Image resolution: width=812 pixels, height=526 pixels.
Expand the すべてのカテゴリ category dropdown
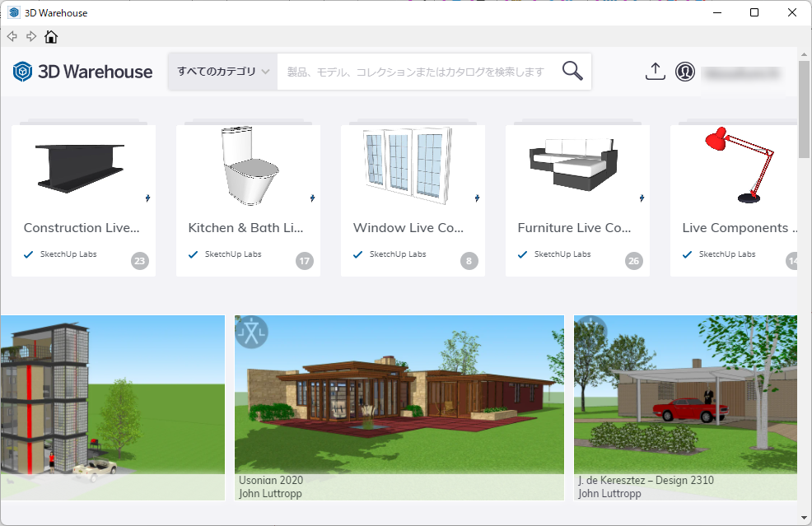click(223, 72)
